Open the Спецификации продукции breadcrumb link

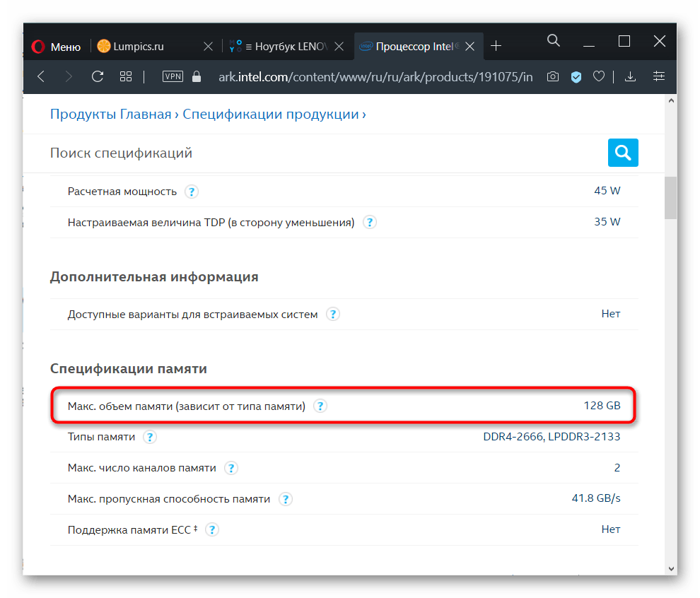tap(271, 114)
